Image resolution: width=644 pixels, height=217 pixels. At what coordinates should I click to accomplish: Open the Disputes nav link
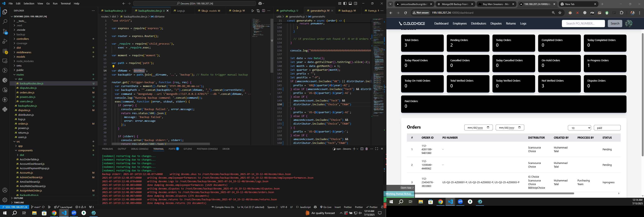496,24
